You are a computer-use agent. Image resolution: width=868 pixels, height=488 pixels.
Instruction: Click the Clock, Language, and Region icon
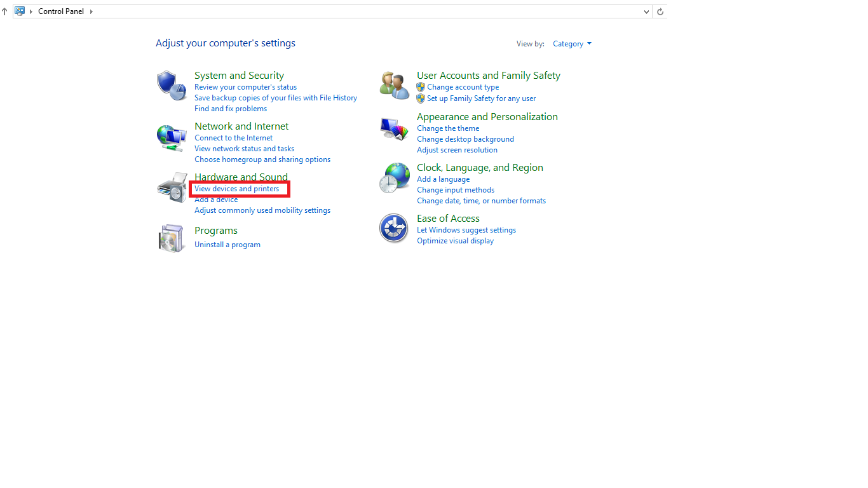(x=394, y=178)
